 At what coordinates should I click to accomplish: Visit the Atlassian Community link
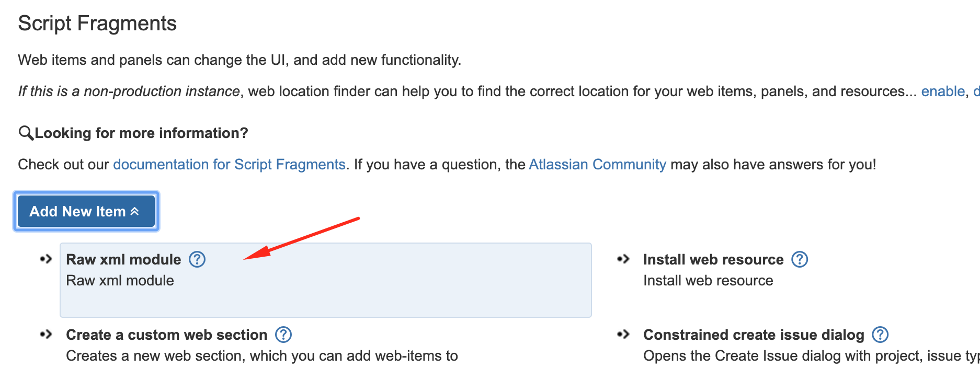tap(597, 165)
